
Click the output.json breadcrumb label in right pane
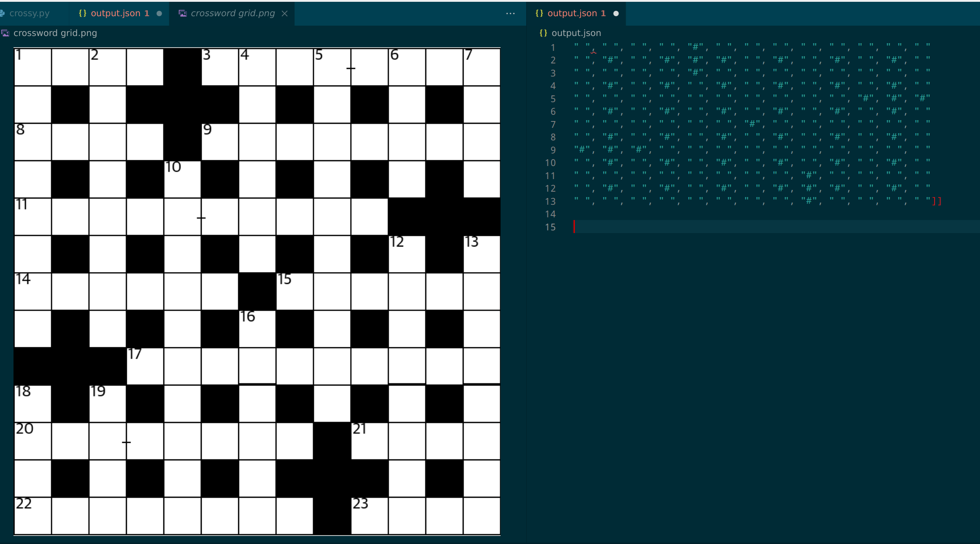coord(577,33)
